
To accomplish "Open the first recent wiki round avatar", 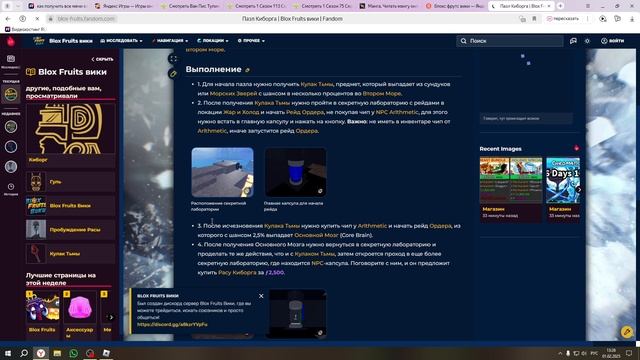I will 11,127.
